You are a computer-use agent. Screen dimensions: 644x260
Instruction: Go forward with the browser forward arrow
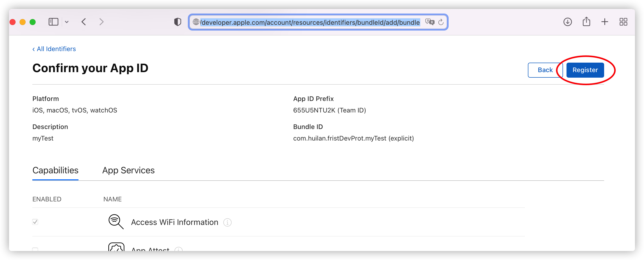(101, 22)
